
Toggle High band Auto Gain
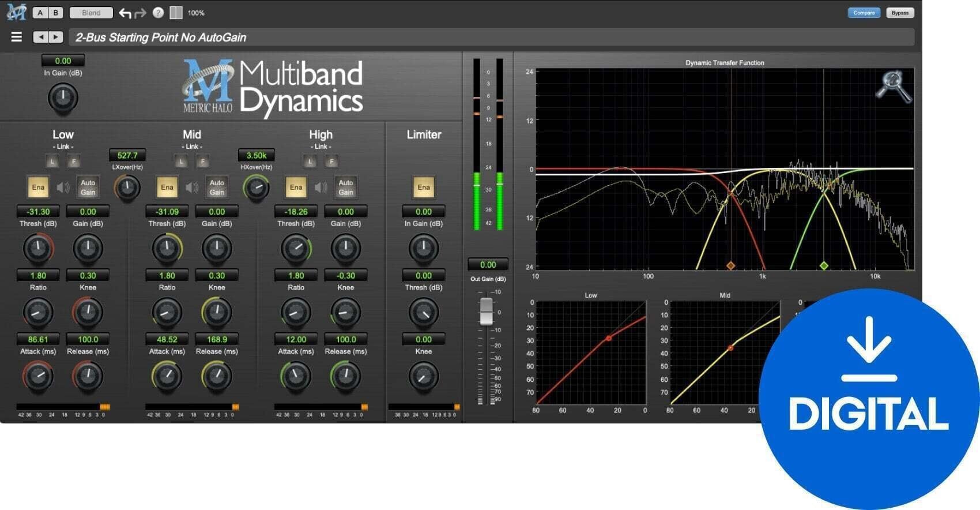pos(346,187)
